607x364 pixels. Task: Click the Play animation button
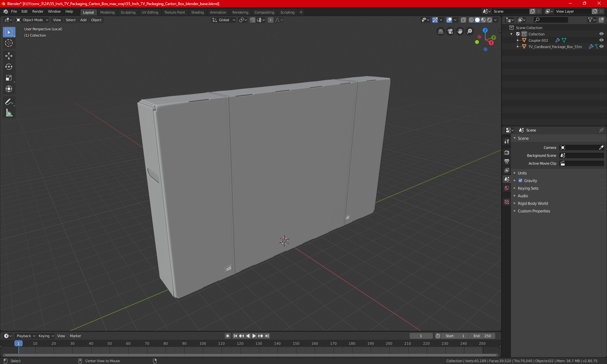pos(254,336)
